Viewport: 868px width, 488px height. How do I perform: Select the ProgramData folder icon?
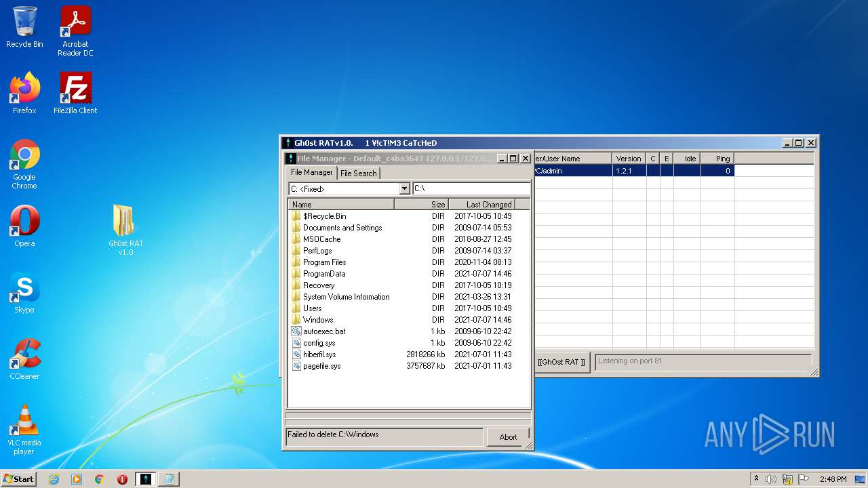pos(296,274)
